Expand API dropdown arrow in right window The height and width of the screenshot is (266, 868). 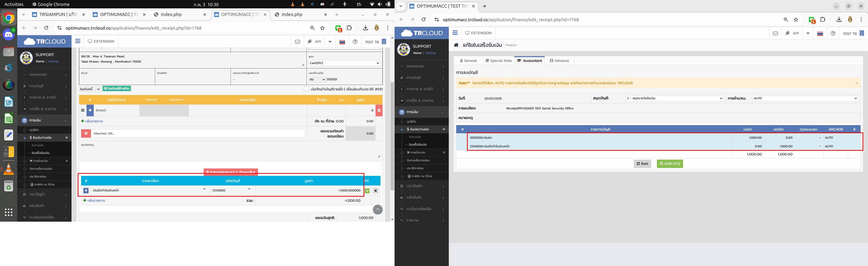(808, 33)
